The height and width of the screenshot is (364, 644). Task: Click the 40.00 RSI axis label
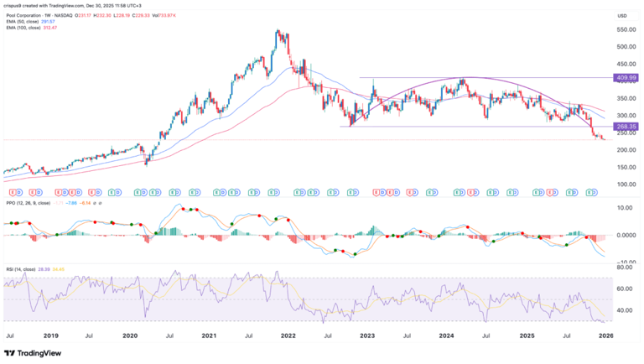coord(626,310)
